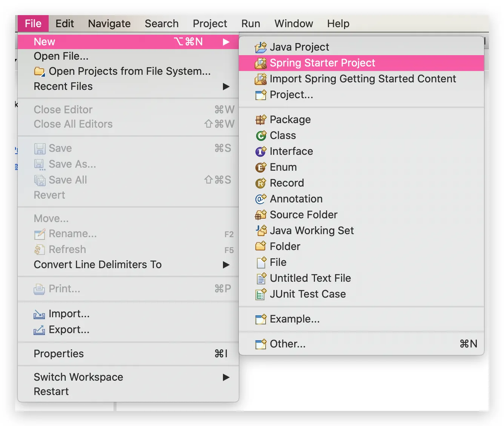
Task: Open the Navigate menu
Action: click(109, 23)
